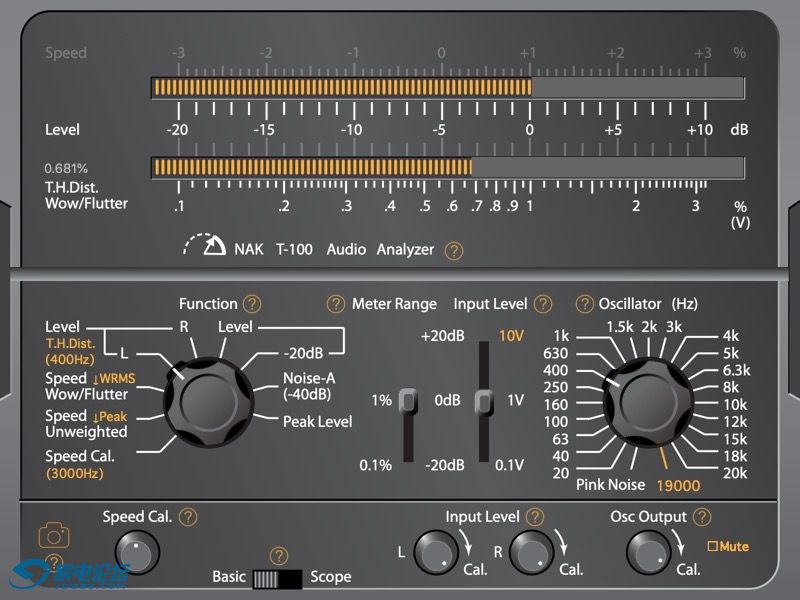Toggle the Basic/Scope switch
800x600 pixels.
tap(278, 579)
